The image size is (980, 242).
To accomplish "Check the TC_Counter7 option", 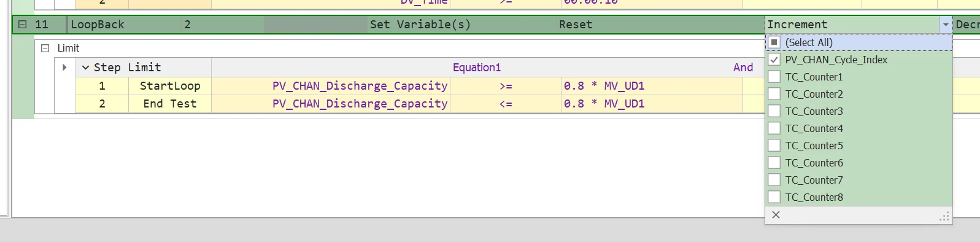I will point(774,180).
